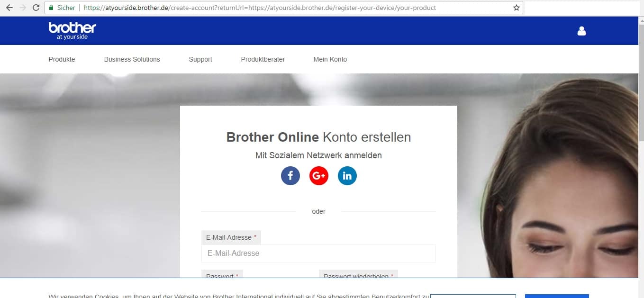
Task: Click the browser back arrow
Action: pyautogui.click(x=9, y=8)
